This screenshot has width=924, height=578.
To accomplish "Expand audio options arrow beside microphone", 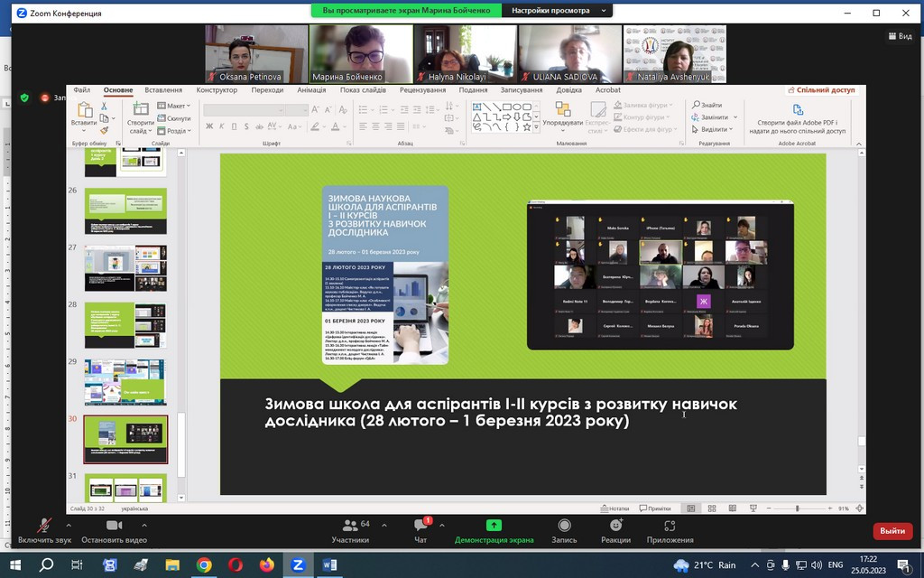I will 69,524.
